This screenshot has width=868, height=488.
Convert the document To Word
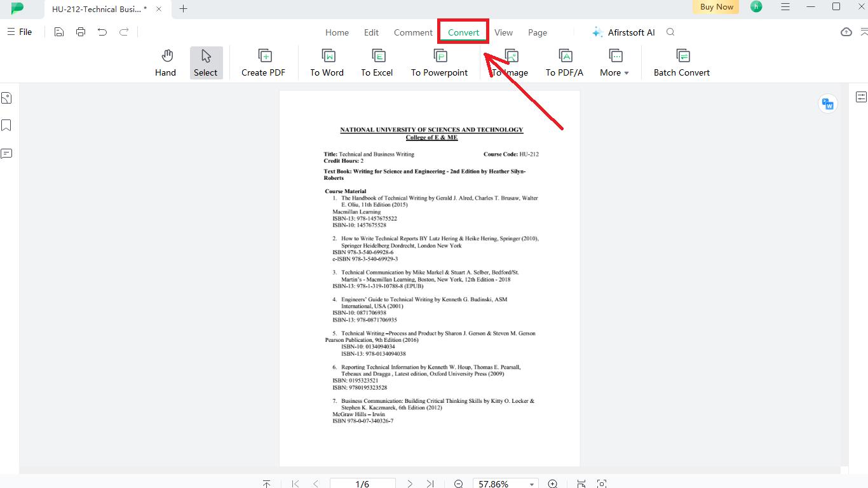coord(327,63)
